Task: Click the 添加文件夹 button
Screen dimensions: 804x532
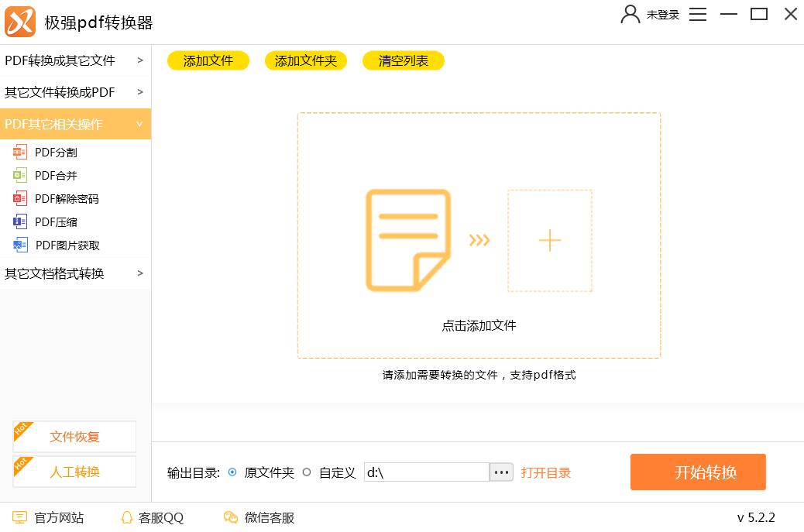Action: click(305, 60)
